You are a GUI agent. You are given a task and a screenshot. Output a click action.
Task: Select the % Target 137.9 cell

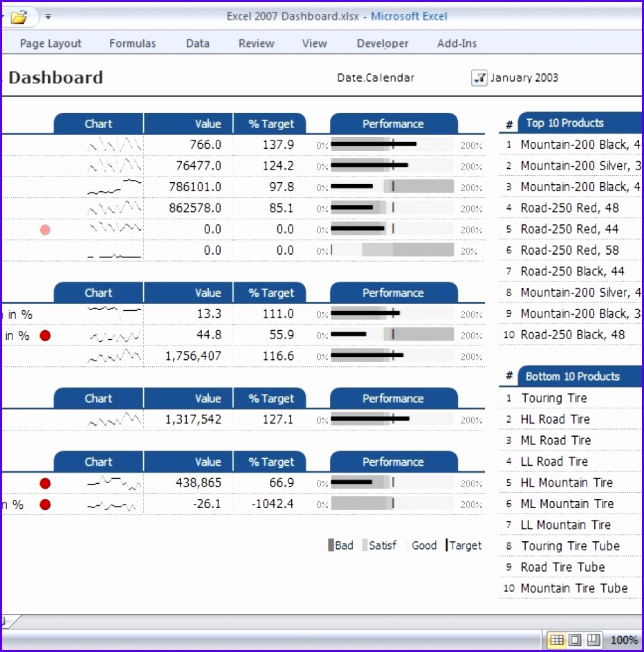270,145
